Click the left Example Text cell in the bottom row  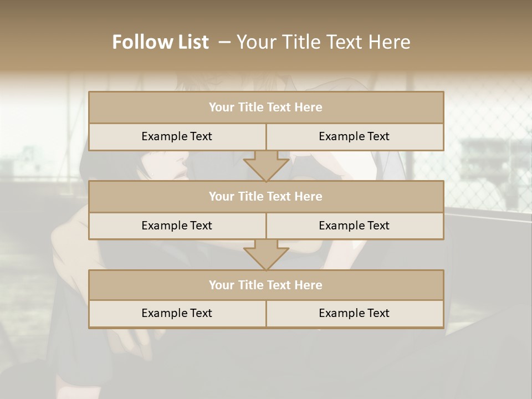coord(177,314)
